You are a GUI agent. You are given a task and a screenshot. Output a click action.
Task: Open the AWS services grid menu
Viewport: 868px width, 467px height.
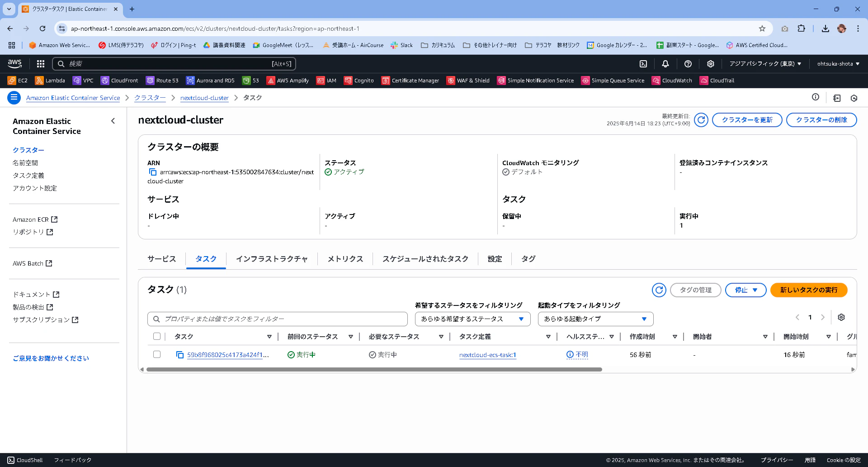41,64
